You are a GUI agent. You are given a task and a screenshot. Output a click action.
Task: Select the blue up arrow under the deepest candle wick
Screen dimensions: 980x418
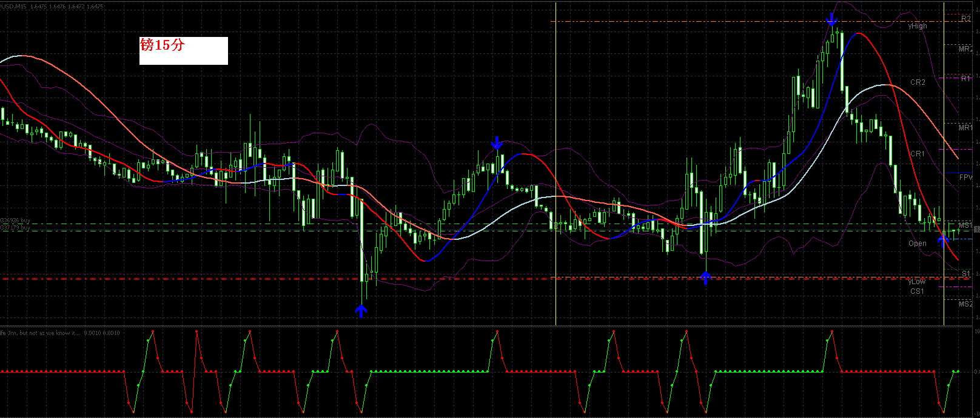click(x=361, y=311)
